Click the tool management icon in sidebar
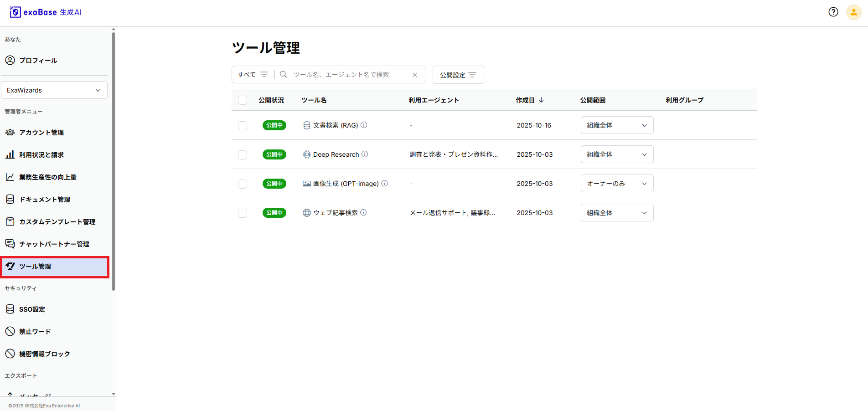 [x=10, y=266]
